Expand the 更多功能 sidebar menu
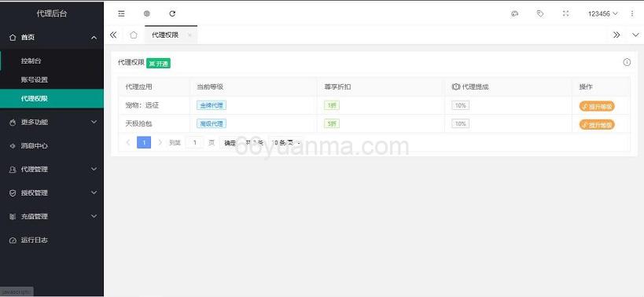 [52, 122]
